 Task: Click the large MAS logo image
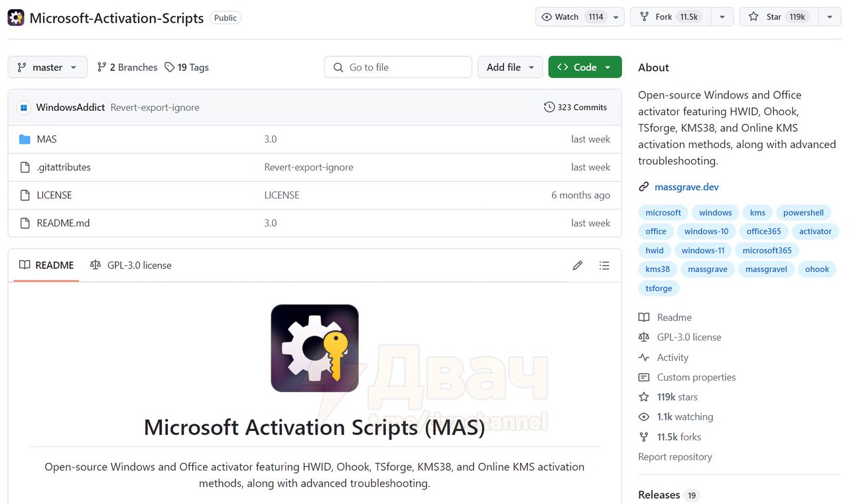pyautogui.click(x=314, y=348)
